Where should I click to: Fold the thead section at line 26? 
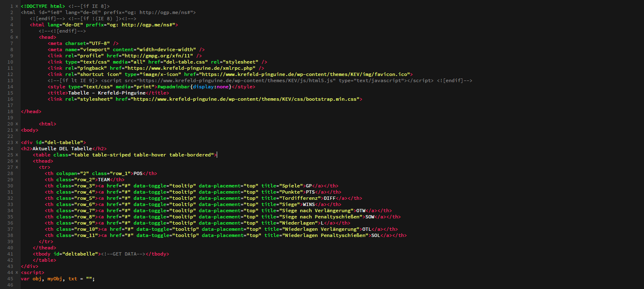pos(16,161)
